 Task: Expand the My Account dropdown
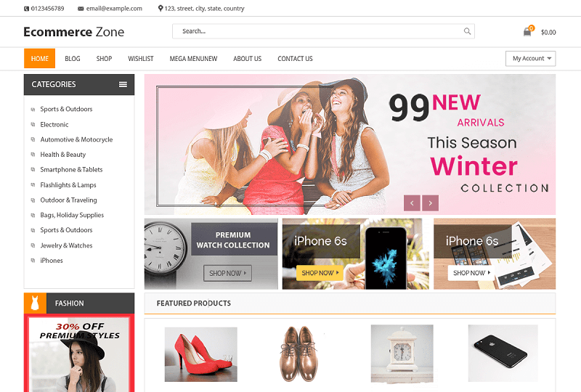531,59
